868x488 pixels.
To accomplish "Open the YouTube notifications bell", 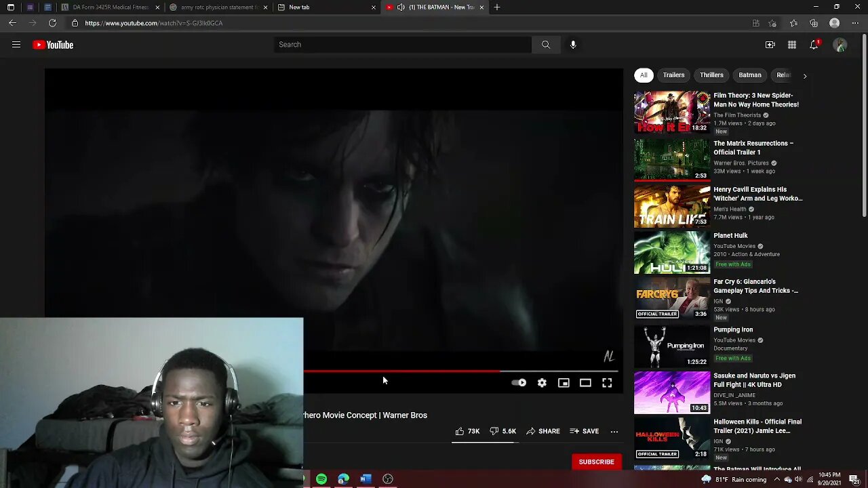I will pyautogui.click(x=814, y=45).
